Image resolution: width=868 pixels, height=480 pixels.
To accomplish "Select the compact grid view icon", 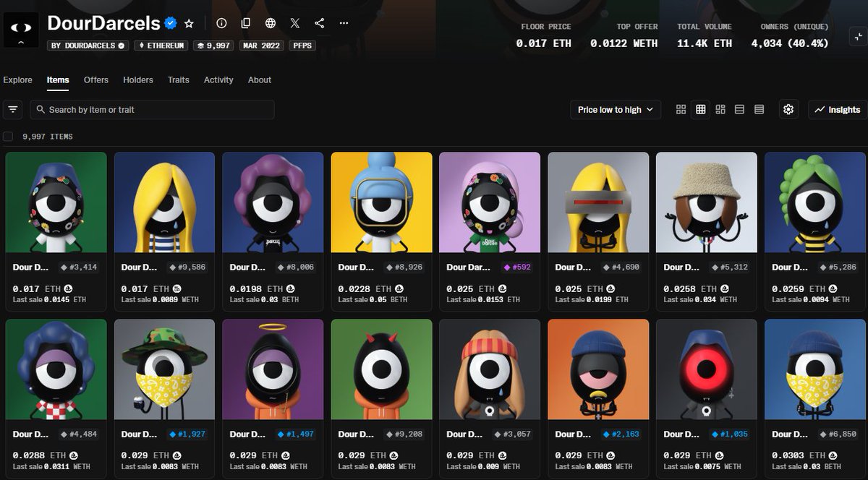I will coord(700,109).
